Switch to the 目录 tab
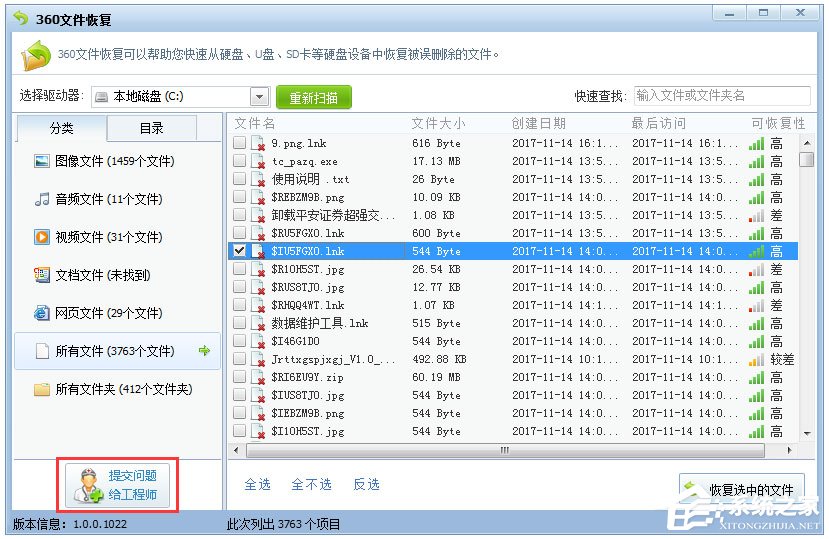Image resolution: width=829 pixels, height=539 pixels. point(151,128)
